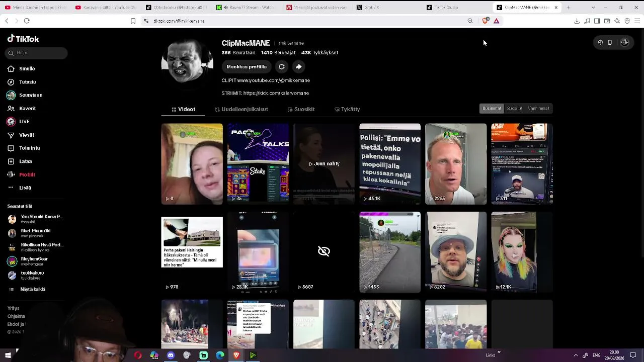Click the Windows Start button
This screenshot has width=644, height=362.
(8, 355)
